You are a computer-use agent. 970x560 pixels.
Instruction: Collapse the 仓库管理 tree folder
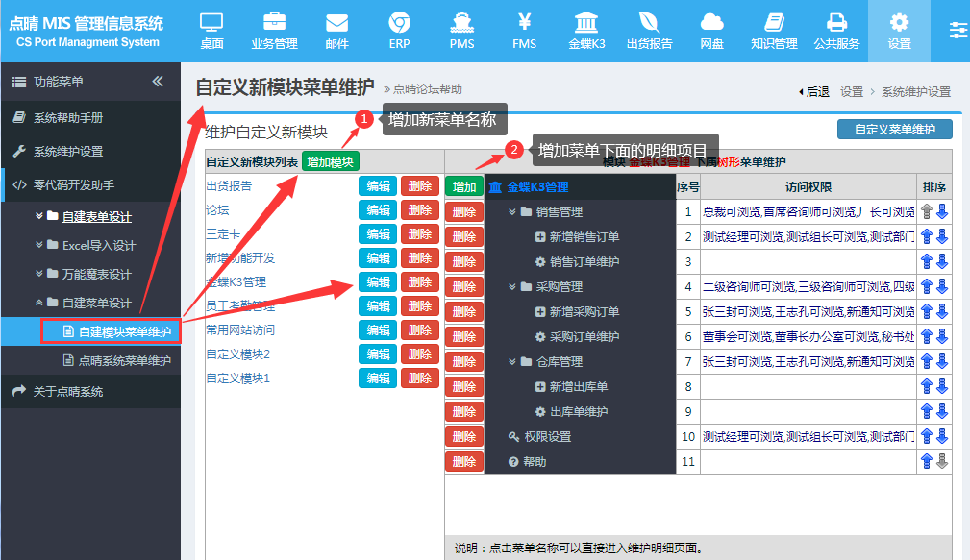[x=513, y=362]
